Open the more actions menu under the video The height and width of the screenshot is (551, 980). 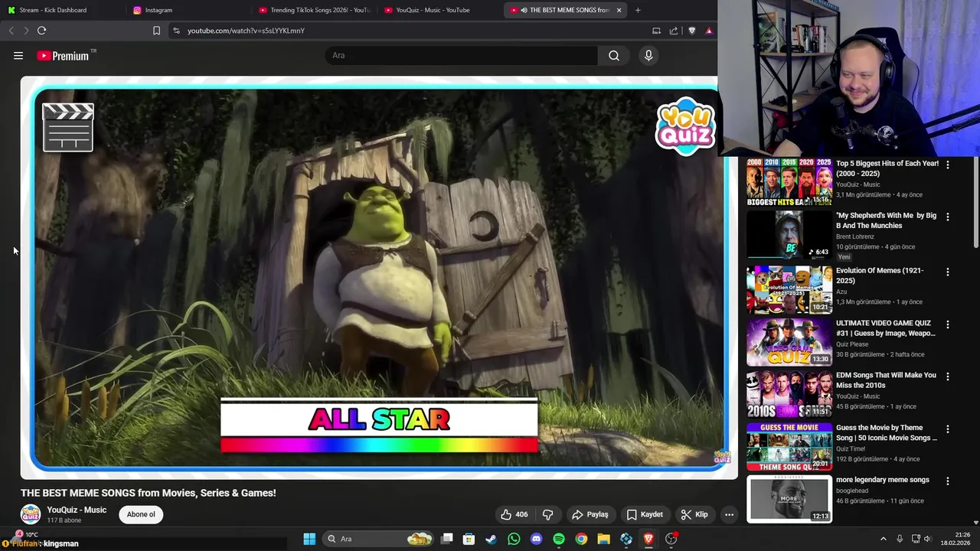729,514
